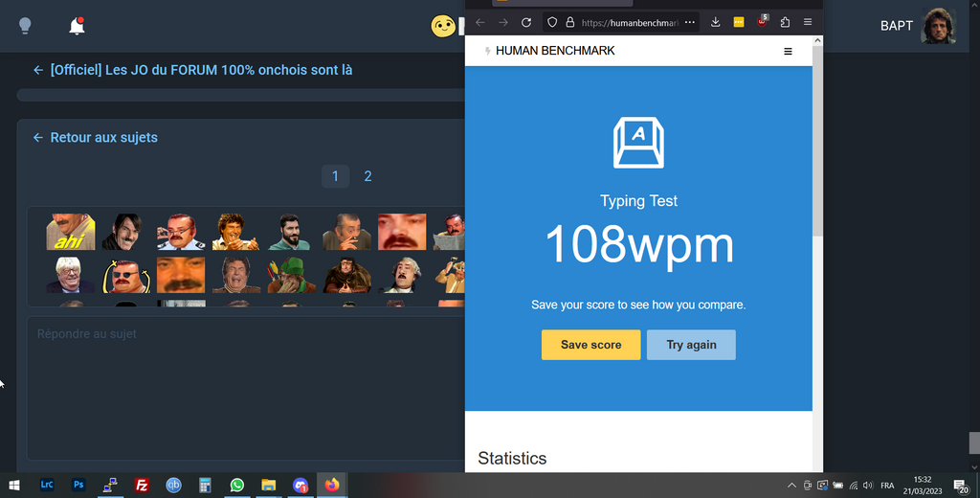This screenshot has width=980, height=498.
Task: Click the Try again button
Action: (x=691, y=345)
